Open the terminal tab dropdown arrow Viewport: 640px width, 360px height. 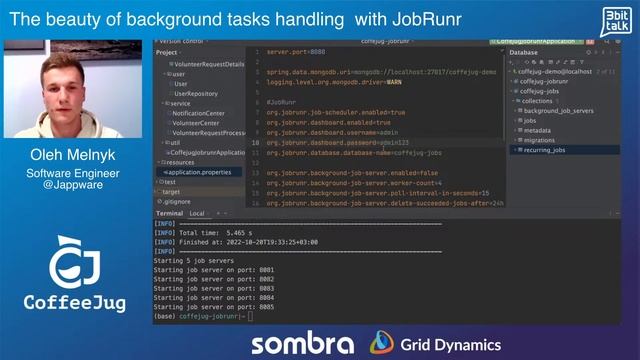pyautogui.click(x=225, y=213)
